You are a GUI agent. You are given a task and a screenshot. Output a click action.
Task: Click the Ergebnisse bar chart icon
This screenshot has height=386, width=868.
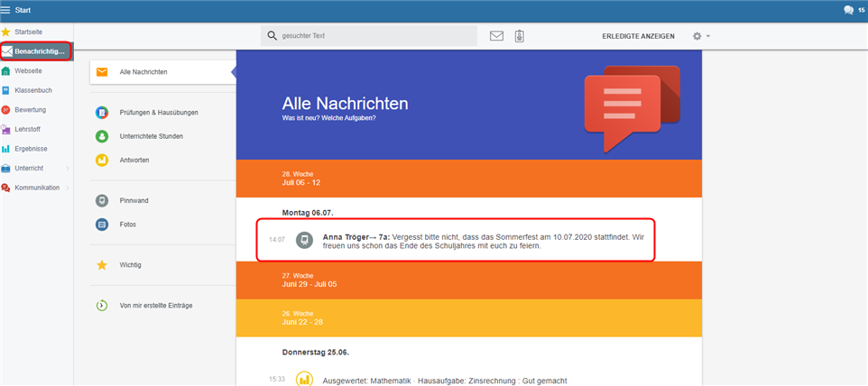(x=6, y=149)
